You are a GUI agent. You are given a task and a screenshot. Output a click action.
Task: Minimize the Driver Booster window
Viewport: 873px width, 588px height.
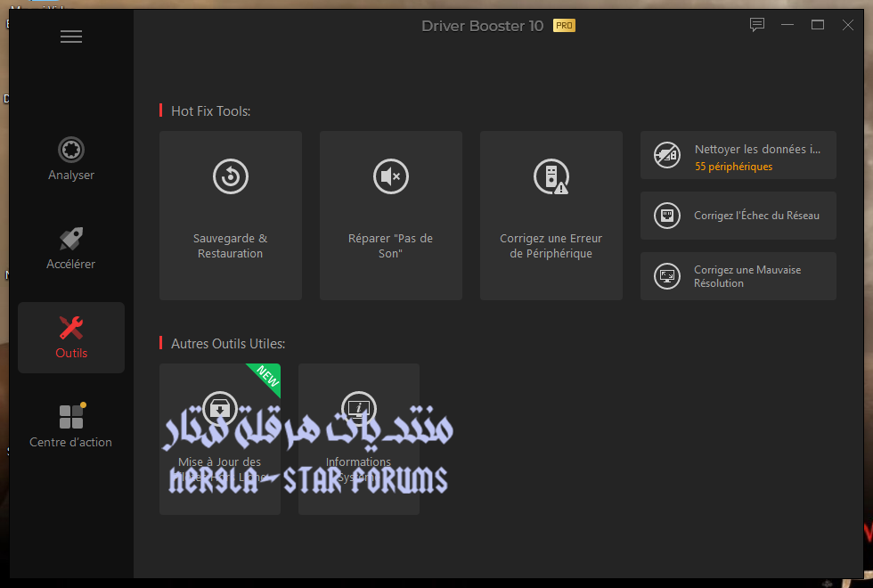pos(787,25)
